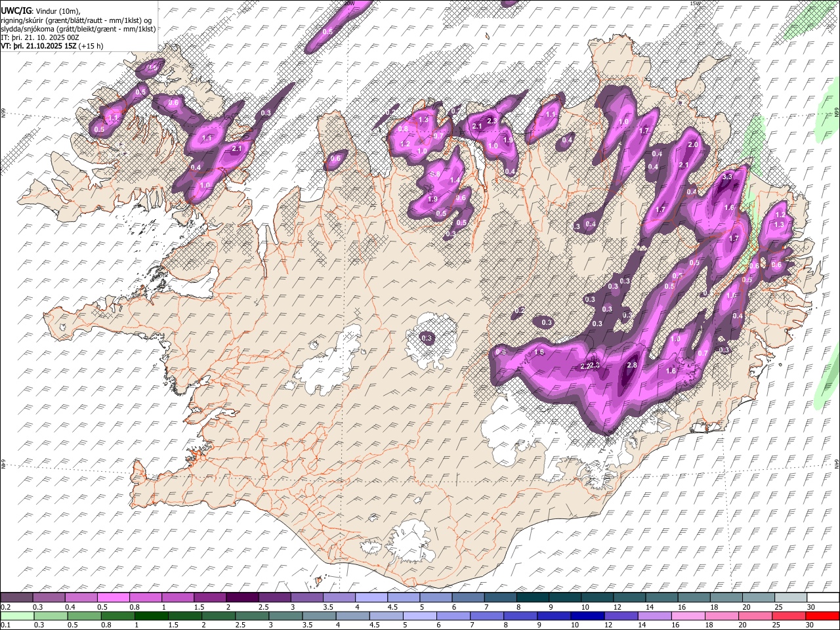Image resolution: width=840 pixels, height=630 pixels.
Task: Click the '4.5' label on snow legend row
Action: 392,607
